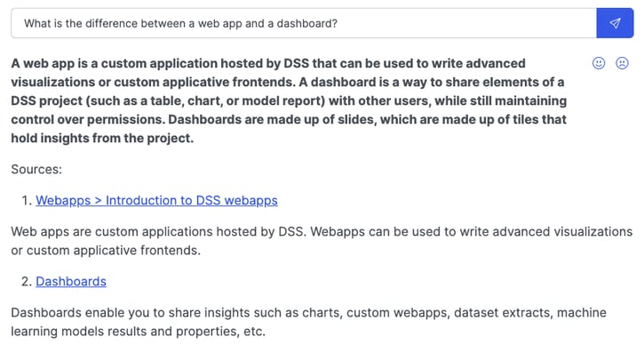
Task: Click the source list number 2
Action: pos(27,281)
